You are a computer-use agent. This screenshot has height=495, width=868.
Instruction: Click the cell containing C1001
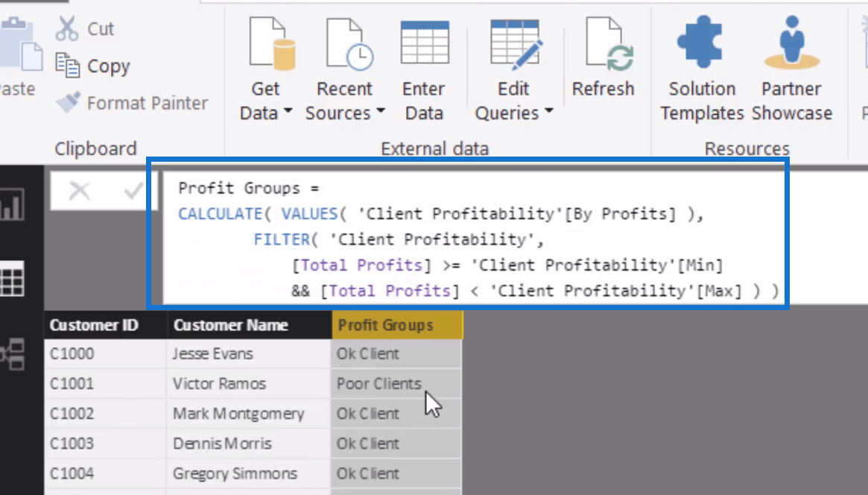104,384
